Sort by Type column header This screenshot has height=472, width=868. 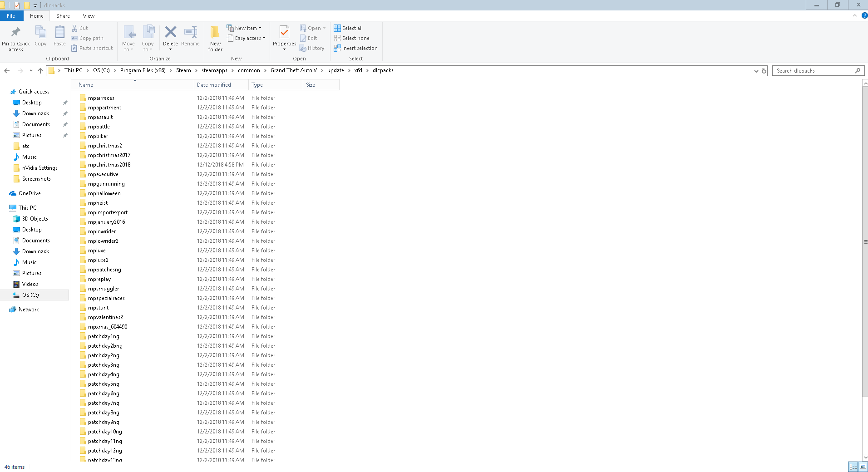tap(276, 85)
